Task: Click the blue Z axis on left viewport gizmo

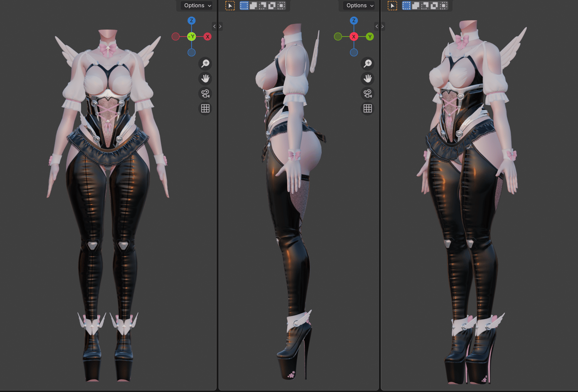Action: click(192, 20)
